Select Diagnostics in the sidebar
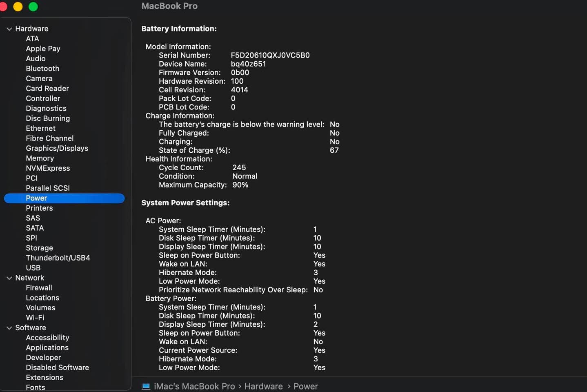 pos(46,109)
